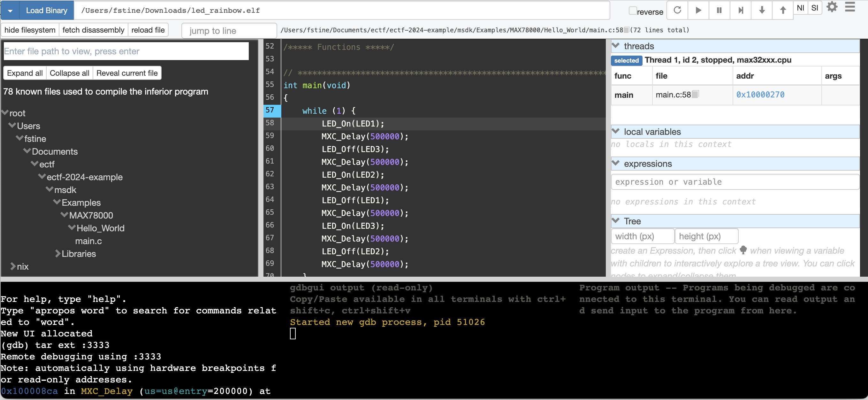Click the step out up-arrow icon

[x=783, y=10]
